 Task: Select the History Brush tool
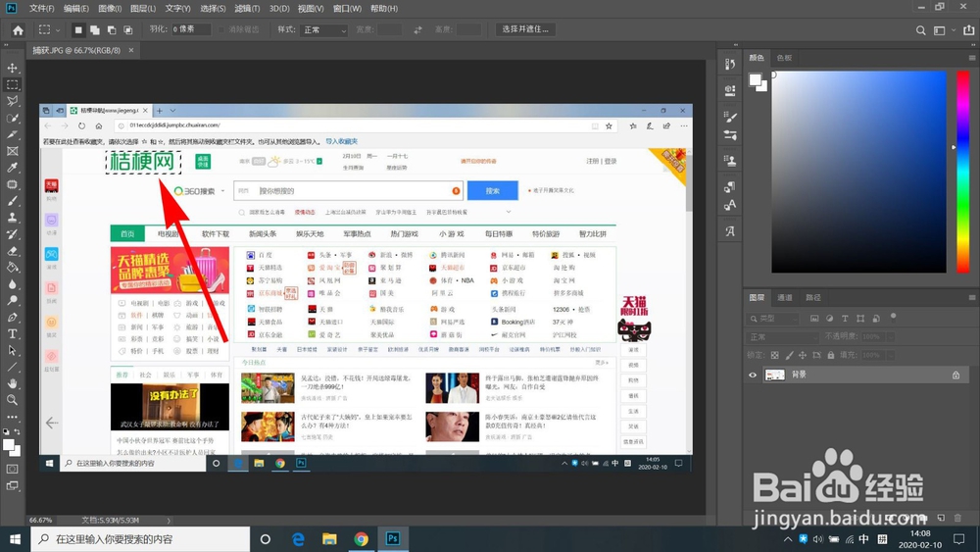pyautogui.click(x=12, y=234)
